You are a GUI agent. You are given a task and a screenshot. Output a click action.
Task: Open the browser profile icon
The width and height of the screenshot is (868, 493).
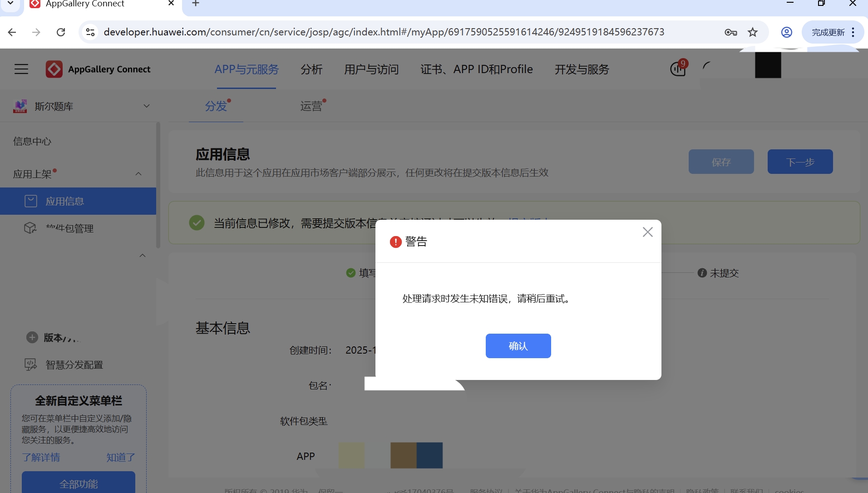[x=786, y=32]
